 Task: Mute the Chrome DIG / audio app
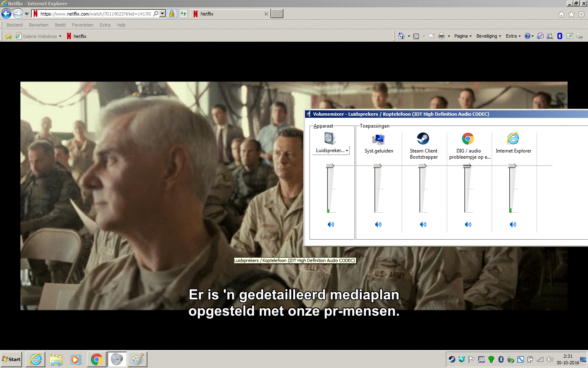click(468, 224)
